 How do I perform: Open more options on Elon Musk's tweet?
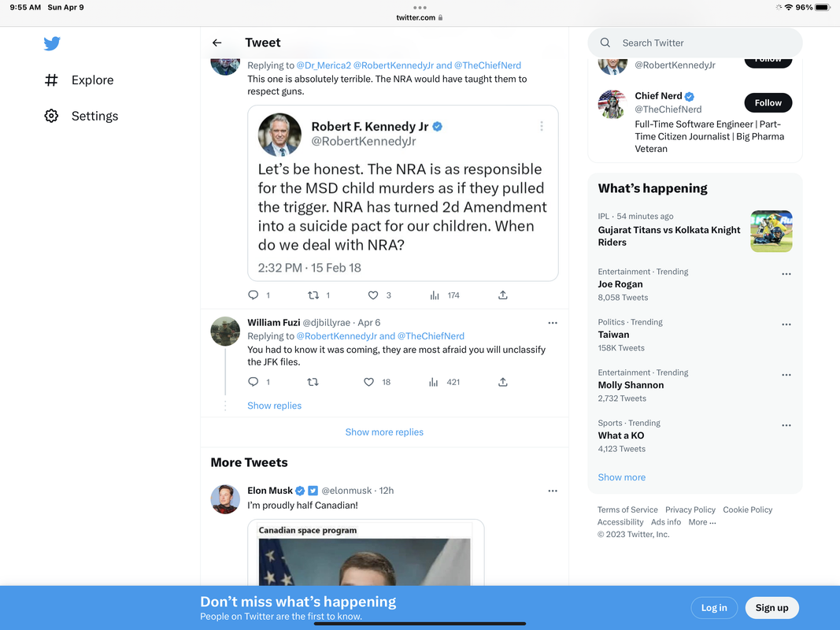(x=553, y=491)
